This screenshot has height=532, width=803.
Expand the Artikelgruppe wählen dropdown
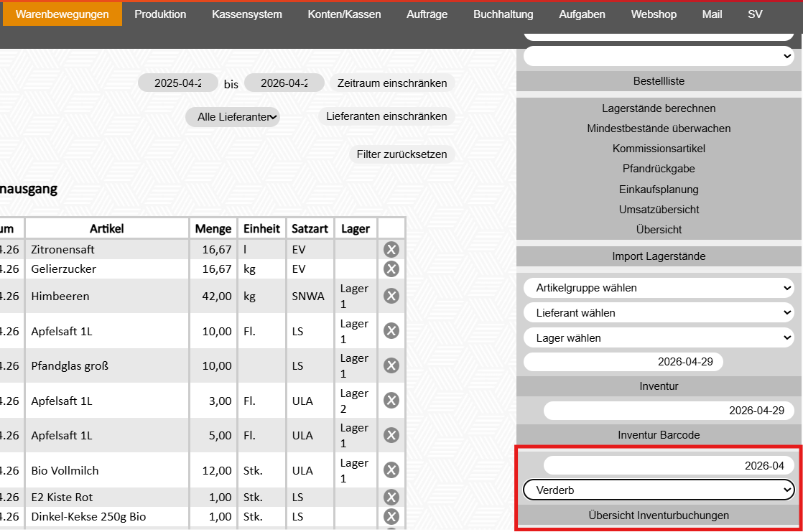659,288
